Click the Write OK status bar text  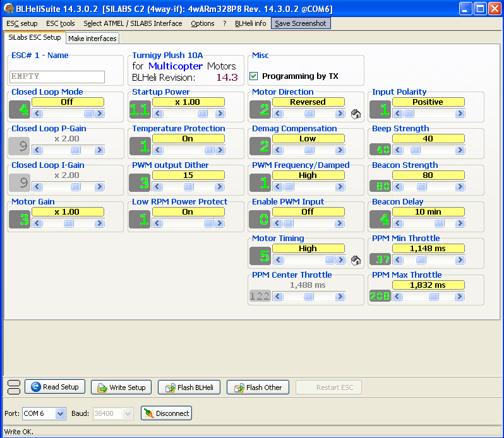point(19,432)
